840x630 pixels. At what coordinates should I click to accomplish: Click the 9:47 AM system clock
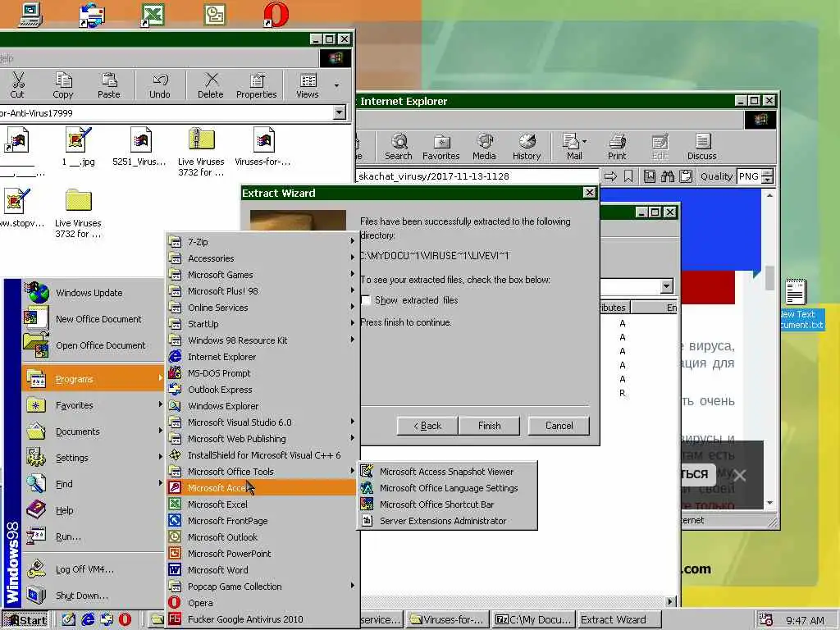click(805, 620)
